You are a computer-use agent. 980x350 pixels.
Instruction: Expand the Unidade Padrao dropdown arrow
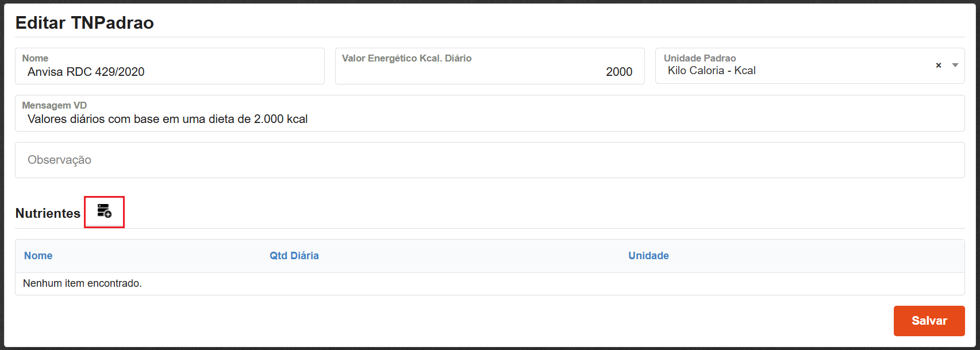point(955,66)
